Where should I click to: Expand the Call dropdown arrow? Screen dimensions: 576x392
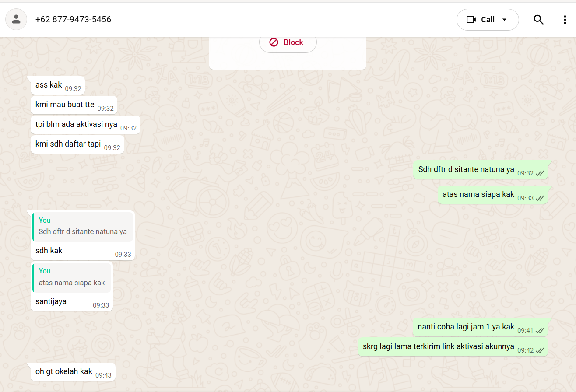point(504,20)
